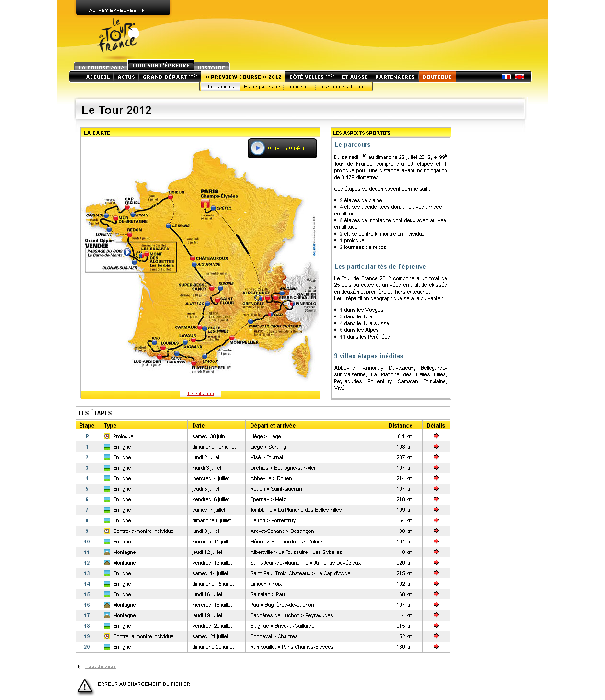Click stage number 20 in the table
The image size is (605, 700).
(87, 647)
